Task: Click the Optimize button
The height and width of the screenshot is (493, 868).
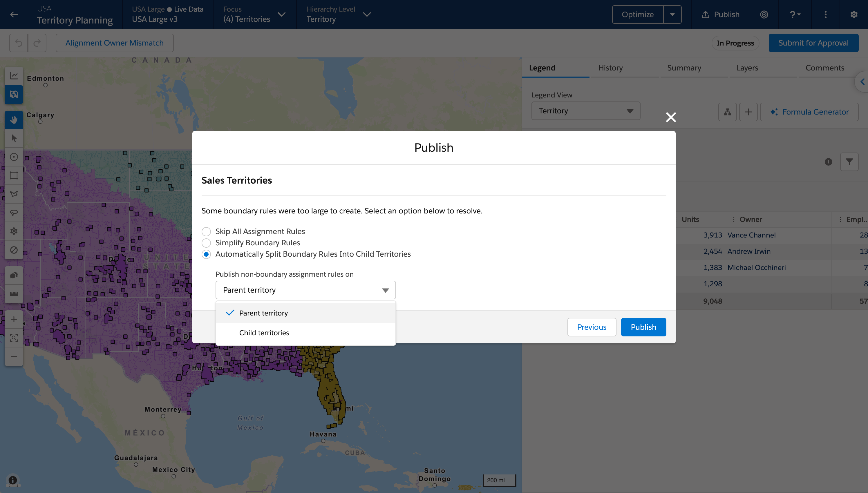Action: [x=638, y=14]
